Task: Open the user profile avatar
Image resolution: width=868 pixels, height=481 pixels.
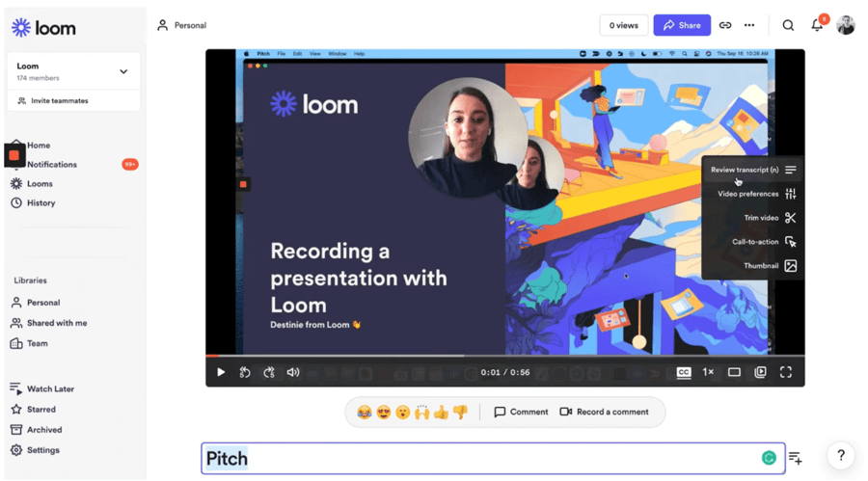Action: 846,25
